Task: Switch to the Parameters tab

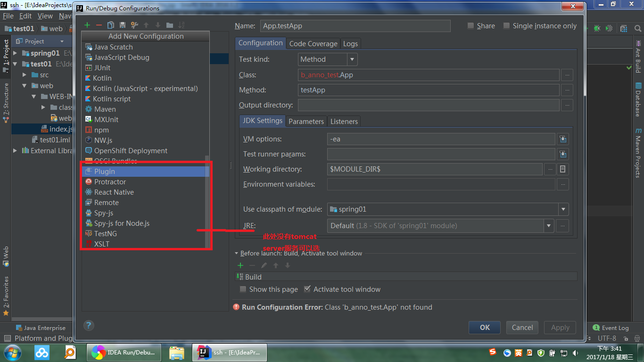Action: (306, 122)
